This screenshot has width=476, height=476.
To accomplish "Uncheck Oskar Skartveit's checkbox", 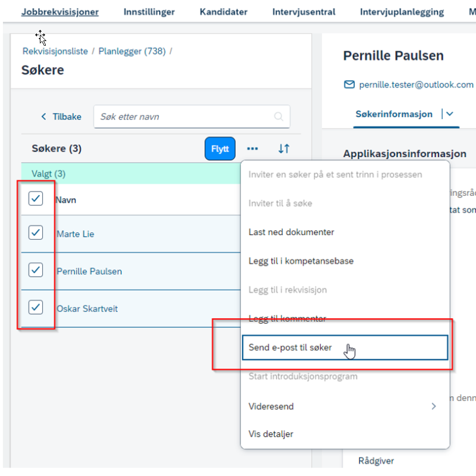I will coord(36,308).
